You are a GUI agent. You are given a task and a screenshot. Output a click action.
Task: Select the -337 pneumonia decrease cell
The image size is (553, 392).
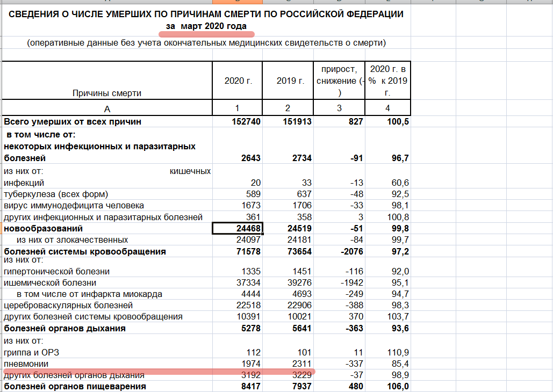tap(339, 364)
